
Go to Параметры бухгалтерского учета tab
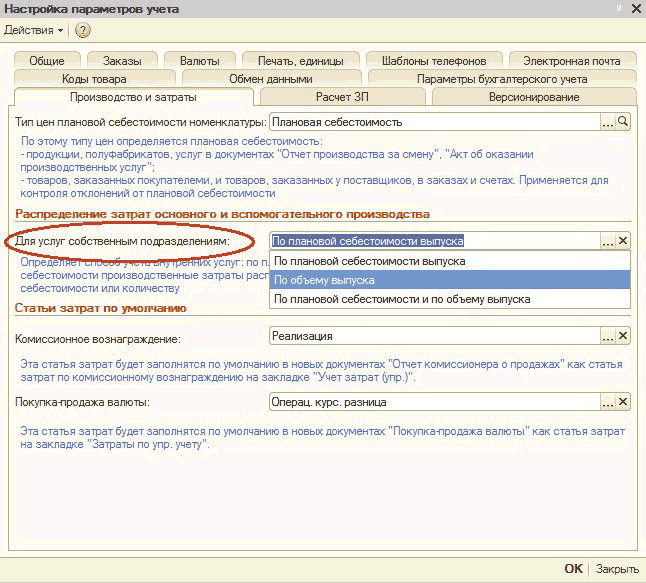pos(501,79)
